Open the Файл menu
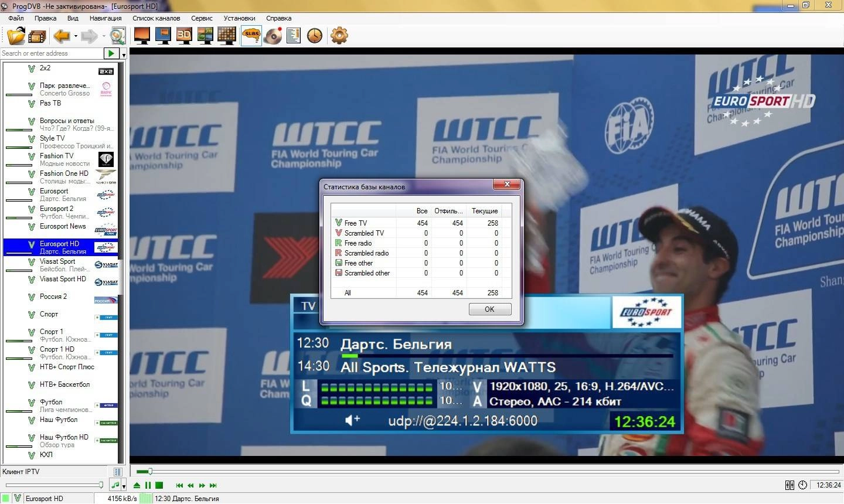Viewport: 844px width, 504px height. [16, 18]
